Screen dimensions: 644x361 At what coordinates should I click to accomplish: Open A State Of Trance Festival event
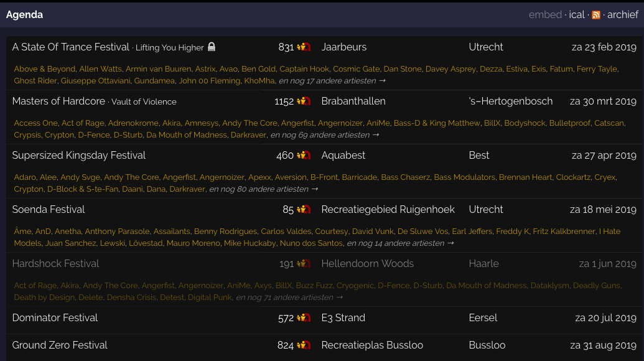[71, 47]
